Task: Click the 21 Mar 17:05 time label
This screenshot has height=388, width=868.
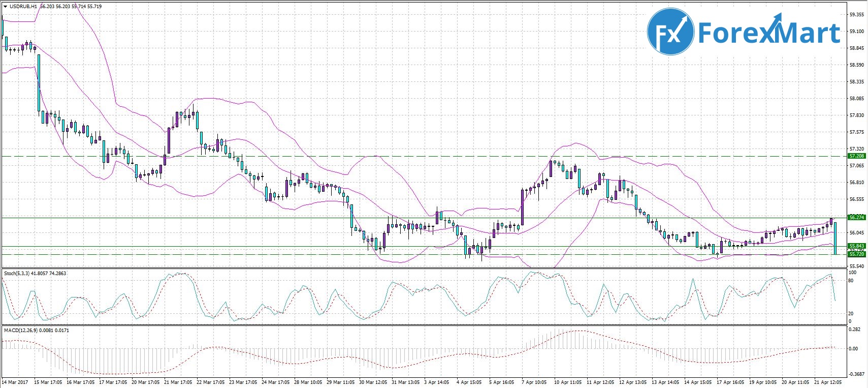Action: pyautogui.click(x=178, y=382)
